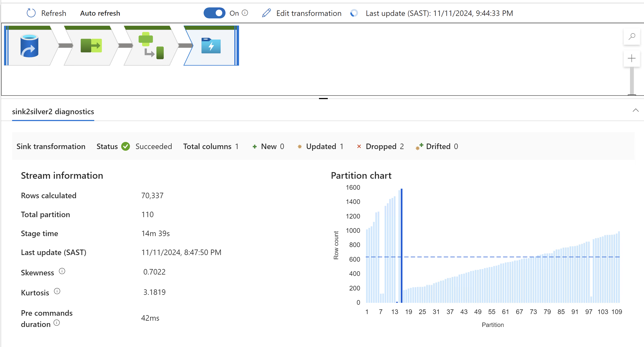Screen dimensions: 644x347
Task: Collapse the diagnostics panel chevron
Action: (x=635, y=110)
